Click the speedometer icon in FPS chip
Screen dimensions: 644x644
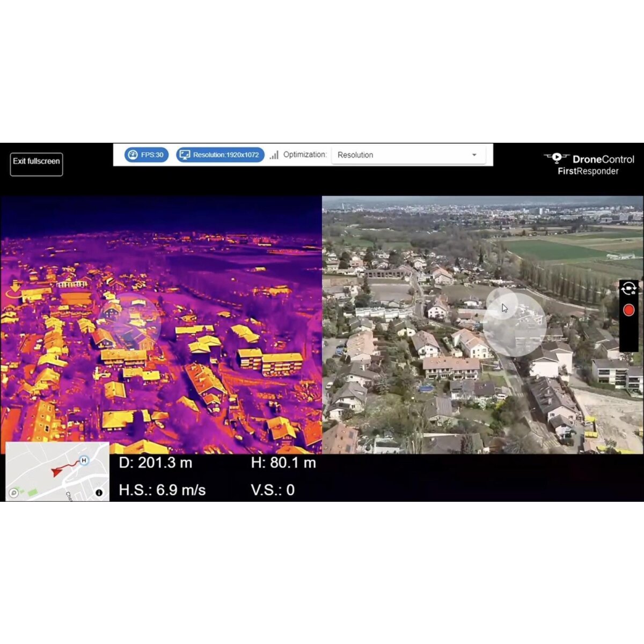click(133, 155)
